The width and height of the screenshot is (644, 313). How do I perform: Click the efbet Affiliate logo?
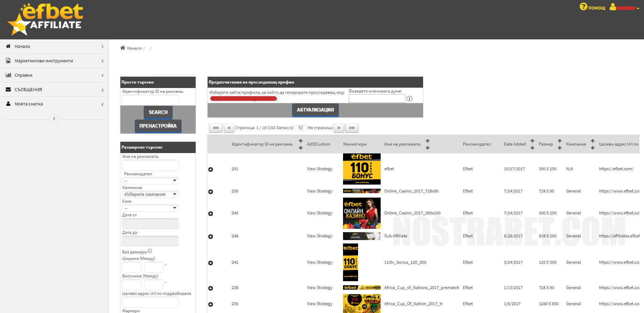45,19
